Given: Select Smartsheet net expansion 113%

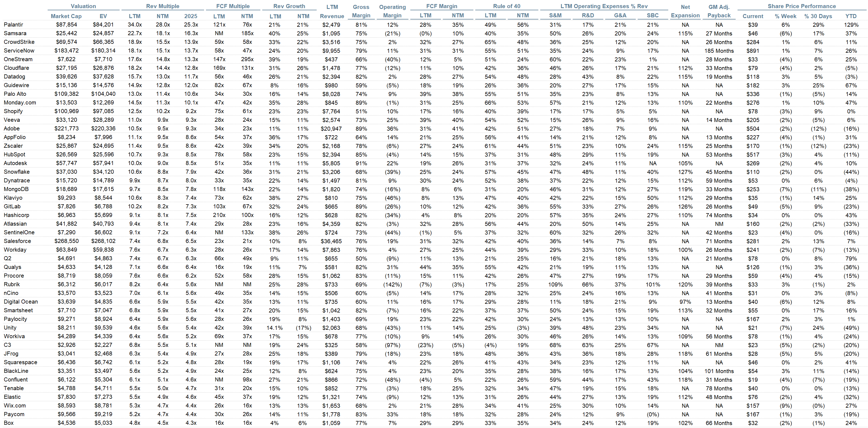Looking at the screenshot, I should 685,311.
